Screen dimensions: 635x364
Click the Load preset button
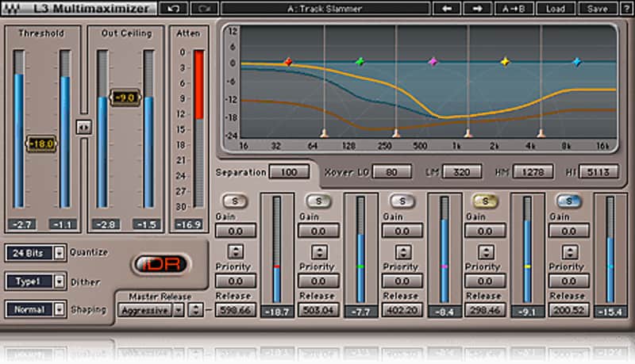(x=556, y=9)
